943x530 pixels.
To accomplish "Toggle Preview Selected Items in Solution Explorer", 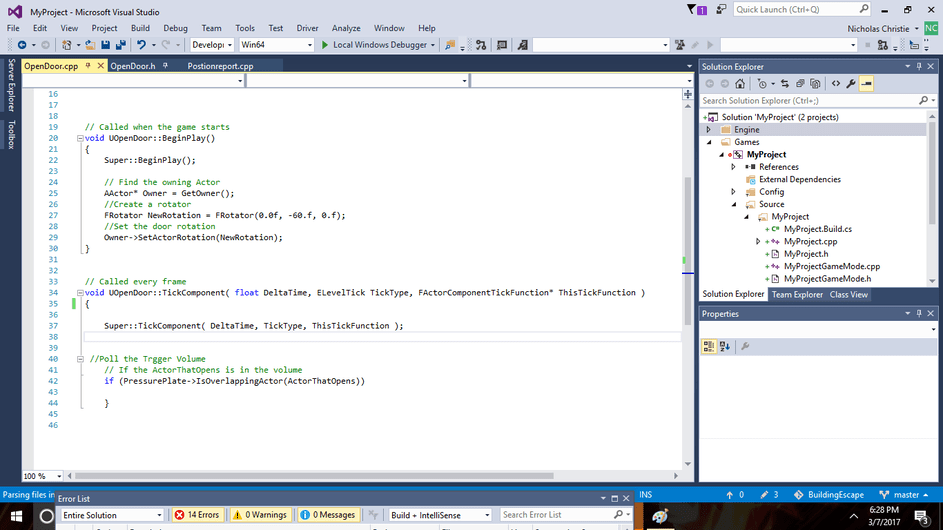I will click(x=867, y=84).
